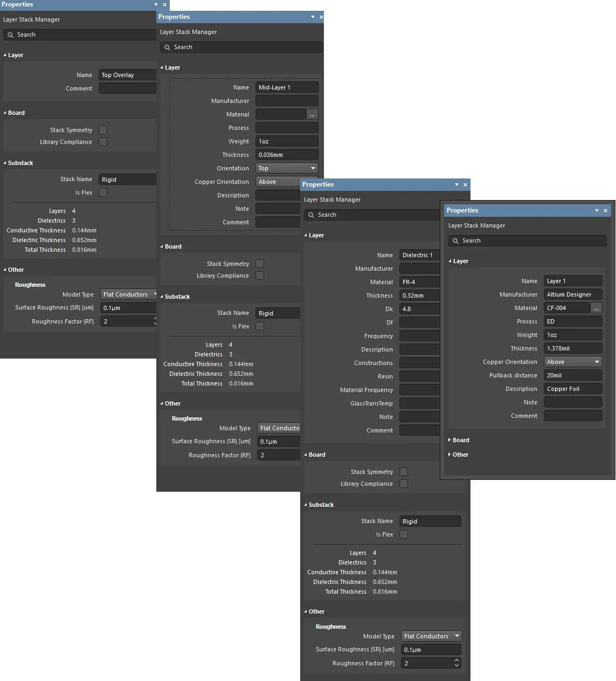
Task: Edit Manufacturer field showing Altium Designer
Action: [573, 294]
